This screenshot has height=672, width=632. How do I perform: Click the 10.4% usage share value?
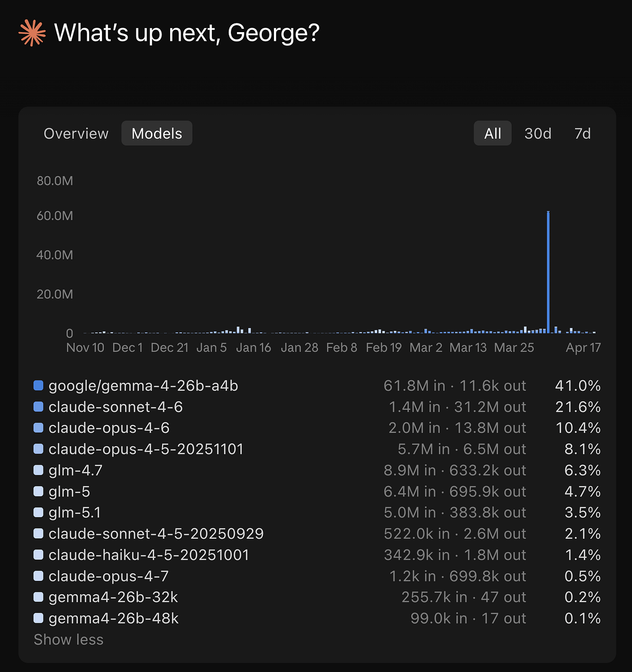(x=578, y=428)
